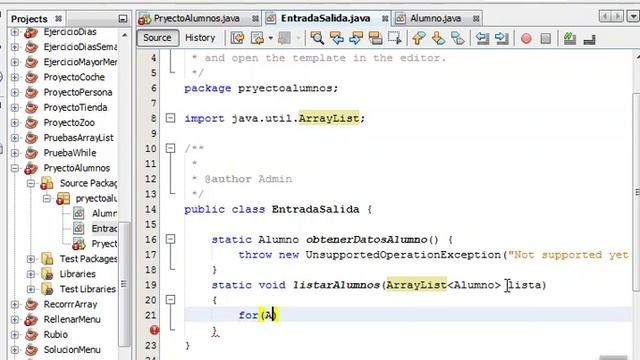Select the PruebasArrayList project
The width and height of the screenshot is (640, 360).
click(x=78, y=138)
